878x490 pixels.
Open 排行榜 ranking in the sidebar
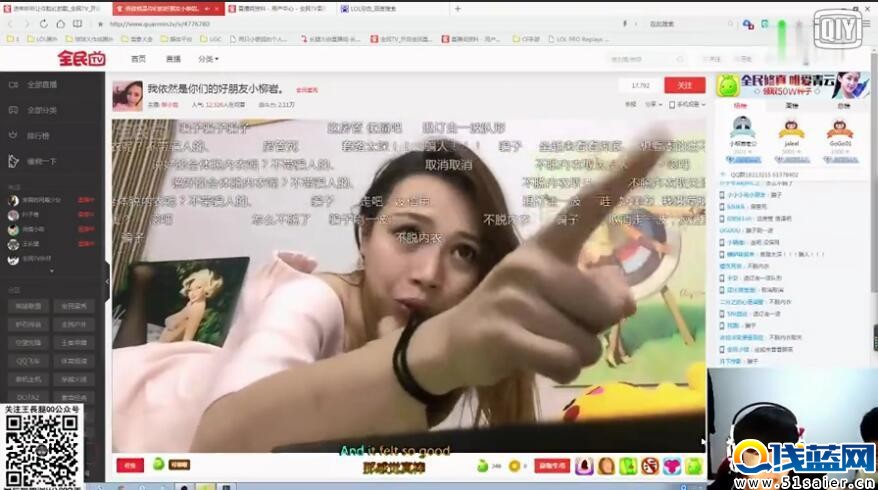(30, 136)
